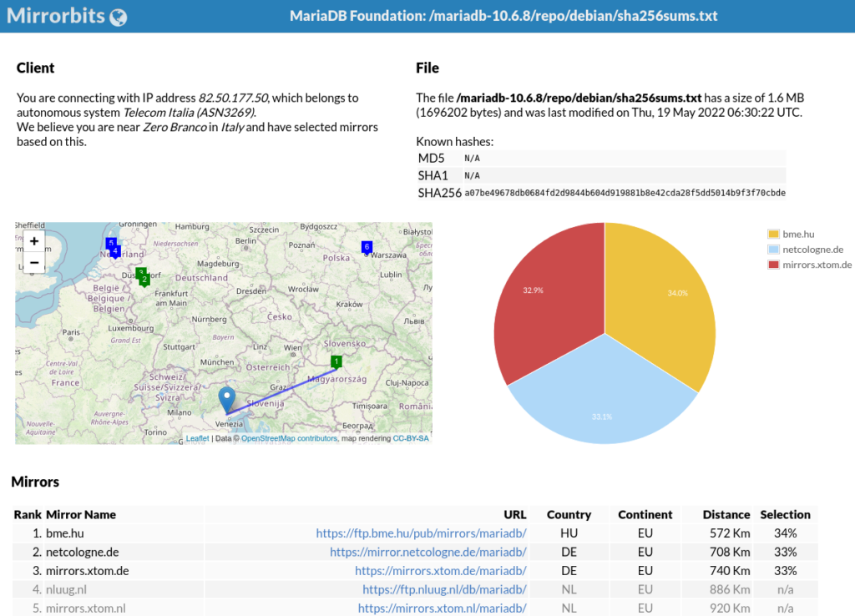This screenshot has width=855, height=616.
Task: Click the nluug.nl mirror name
Action: tap(66, 589)
